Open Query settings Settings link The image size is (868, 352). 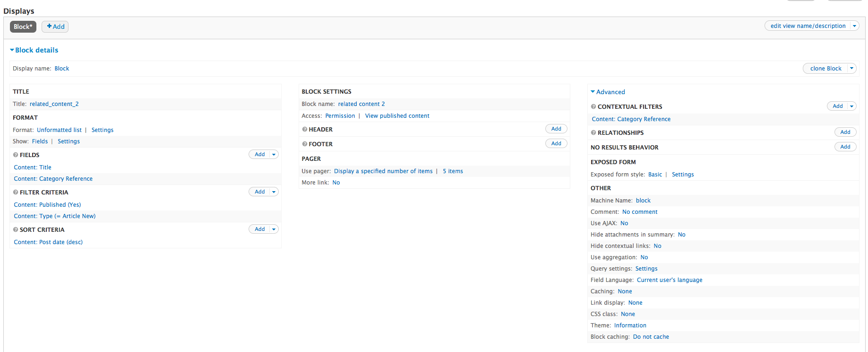(646, 269)
